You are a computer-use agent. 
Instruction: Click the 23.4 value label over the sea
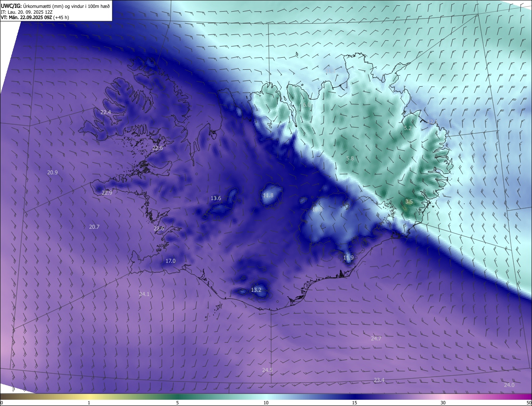tap(379, 380)
